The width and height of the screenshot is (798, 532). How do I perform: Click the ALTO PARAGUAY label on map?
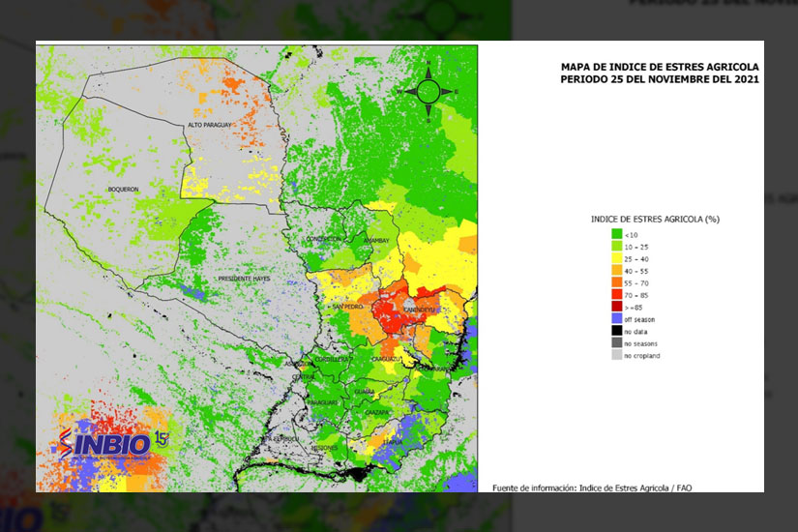point(206,126)
